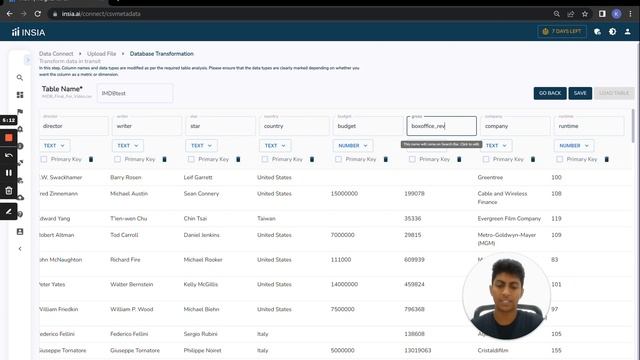This screenshot has height=360, width=640.
Task: Toggle the dark mode contrast icon
Action: point(612,32)
